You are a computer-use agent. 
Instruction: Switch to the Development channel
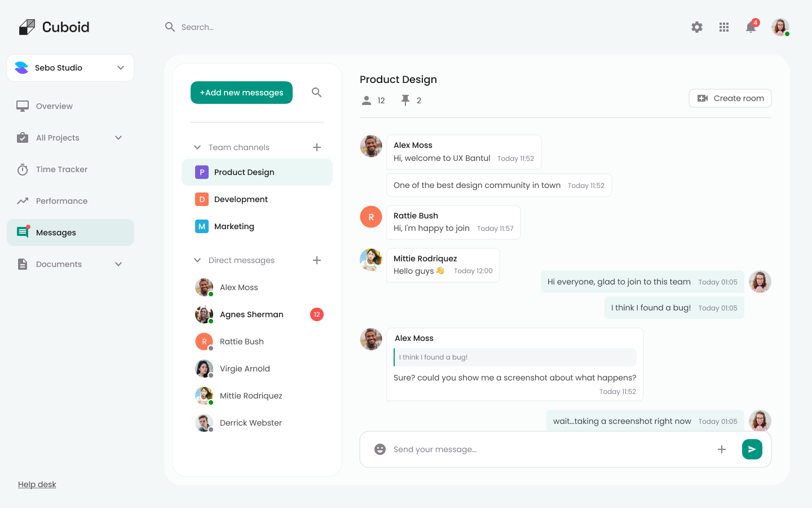[241, 199]
